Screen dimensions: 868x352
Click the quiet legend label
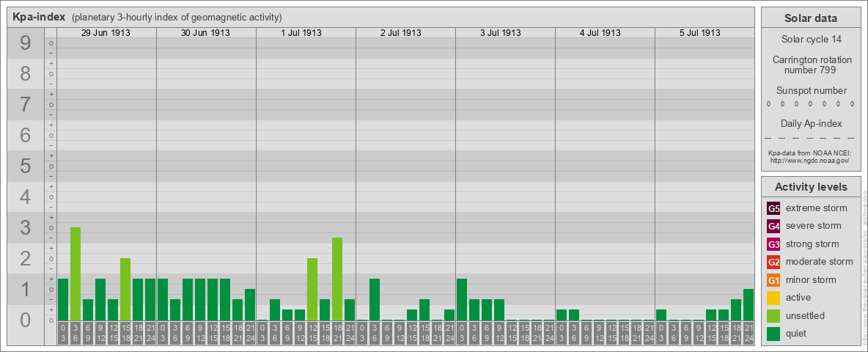pyautogui.click(x=797, y=333)
